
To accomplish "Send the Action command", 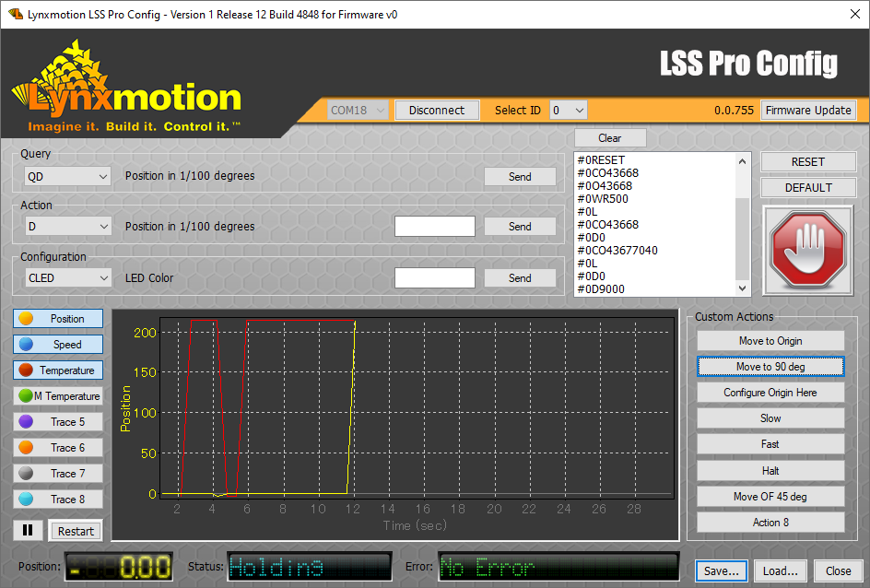I will [x=520, y=227].
